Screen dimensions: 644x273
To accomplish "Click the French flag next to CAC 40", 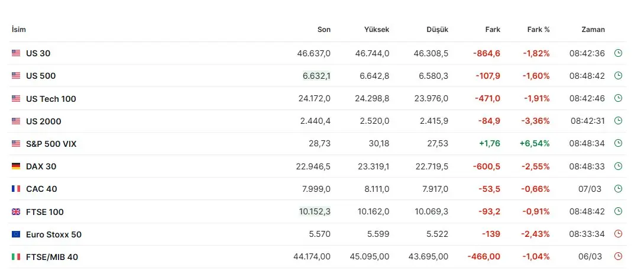I will click(16, 189).
